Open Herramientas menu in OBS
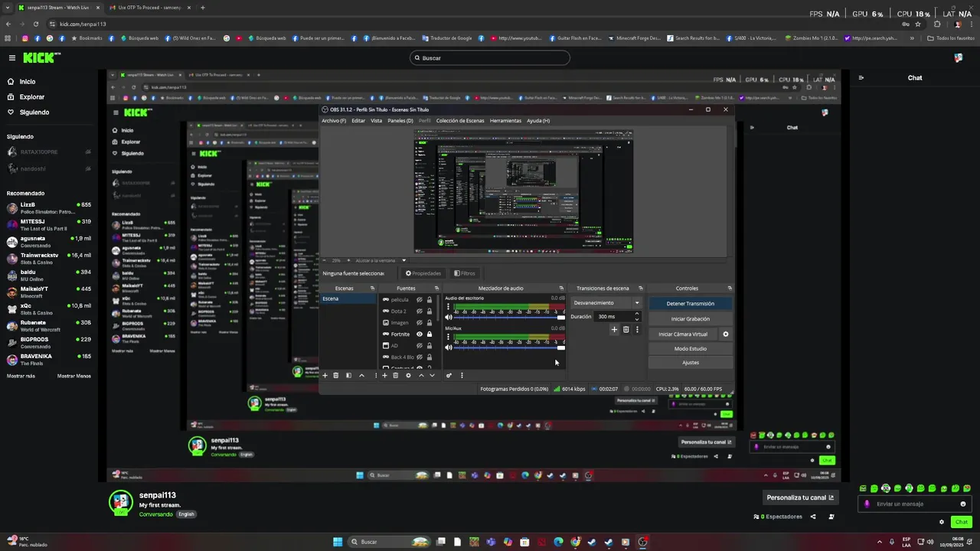The width and height of the screenshot is (980, 551). click(505, 120)
